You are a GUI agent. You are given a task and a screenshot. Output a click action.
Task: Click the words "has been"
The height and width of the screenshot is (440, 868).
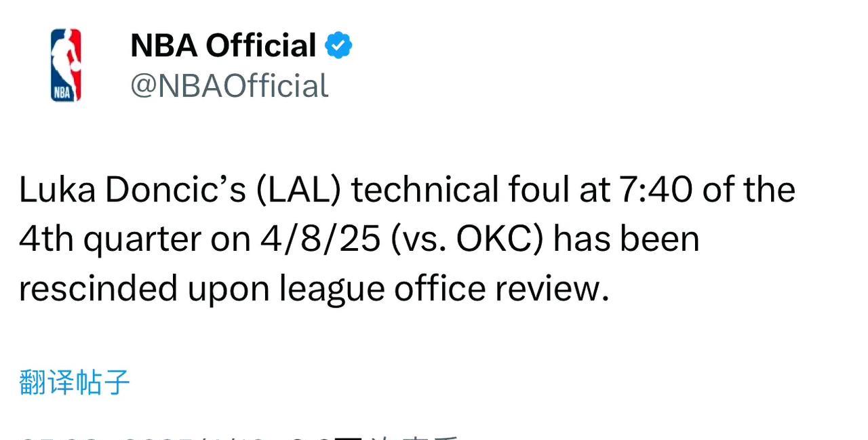tap(626, 239)
